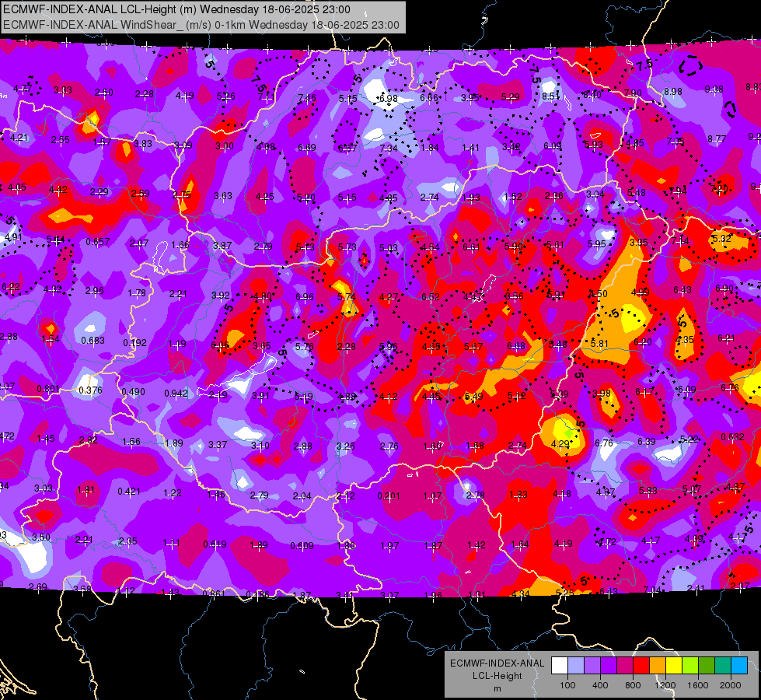This screenshot has width=761, height=700.
Task: Click the wind shear value 0.201
Action: tap(389, 496)
